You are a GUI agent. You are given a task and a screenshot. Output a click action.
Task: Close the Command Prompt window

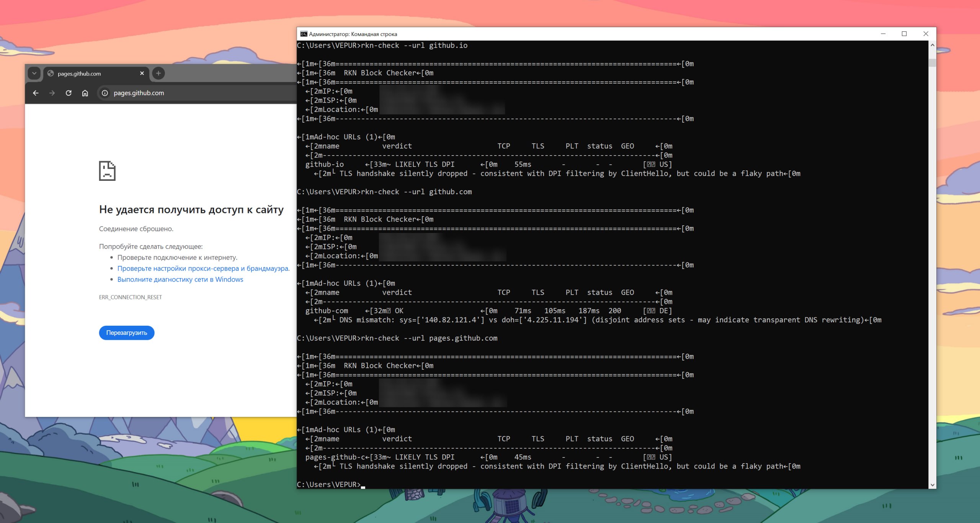click(x=926, y=34)
